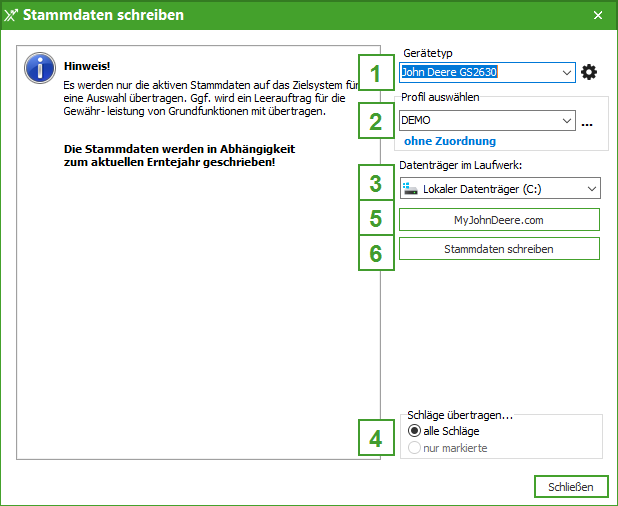
Task: Click the Schließen button
Action: tap(571, 487)
